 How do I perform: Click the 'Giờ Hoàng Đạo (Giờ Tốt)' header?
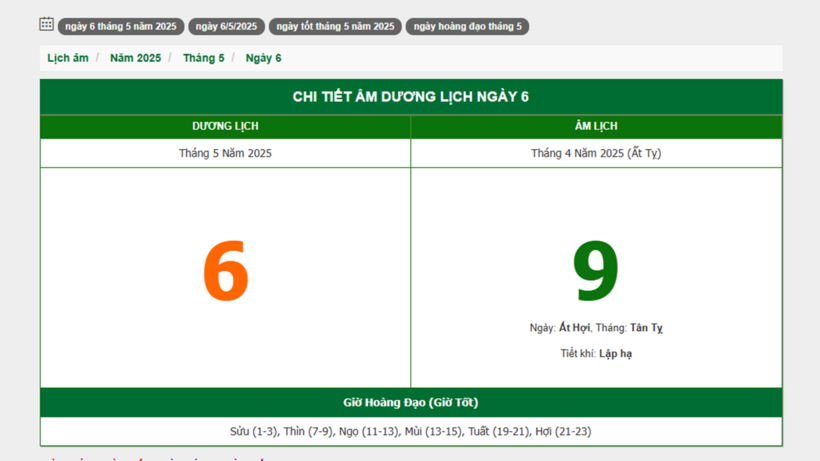411,402
